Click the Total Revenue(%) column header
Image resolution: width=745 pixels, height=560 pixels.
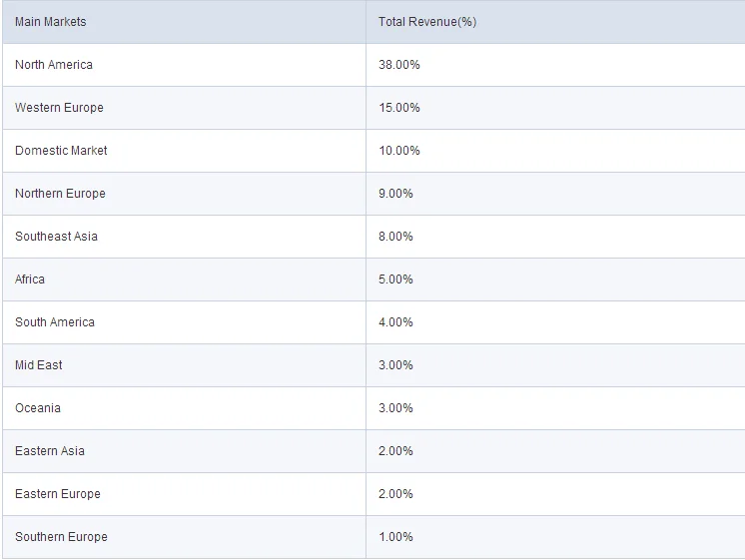coord(427,22)
